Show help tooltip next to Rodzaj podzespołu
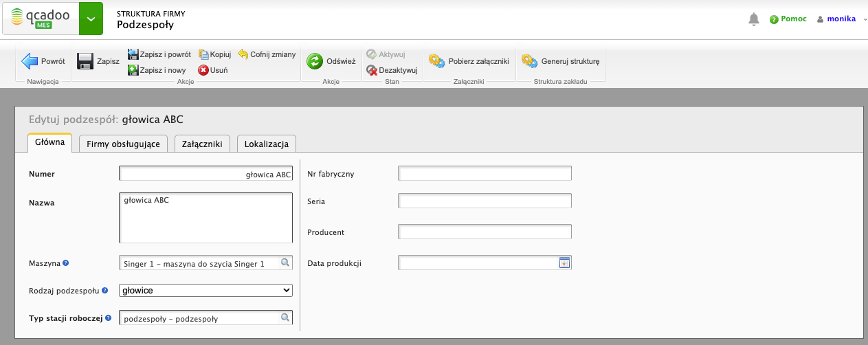868x345 pixels. (x=105, y=291)
